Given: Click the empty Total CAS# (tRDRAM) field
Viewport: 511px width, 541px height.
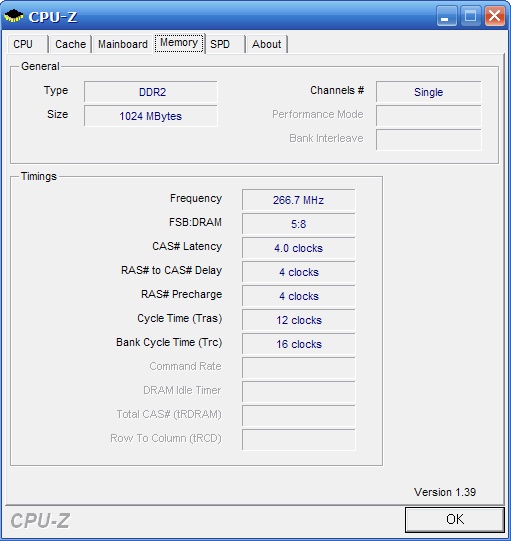Looking at the screenshot, I should click(x=298, y=416).
